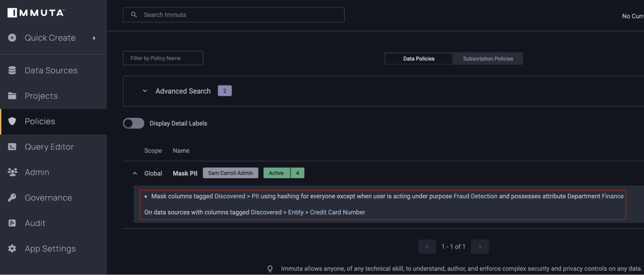Click the Immuta logo
644x275 pixels.
click(x=36, y=13)
